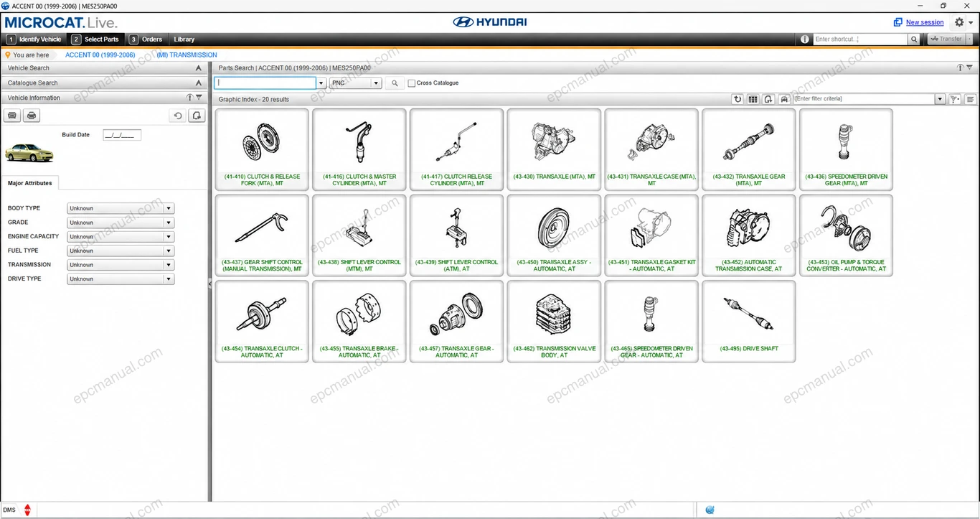The height and width of the screenshot is (519, 980).
Task: Open the GRADE dropdown
Action: (x=121, y=223)
